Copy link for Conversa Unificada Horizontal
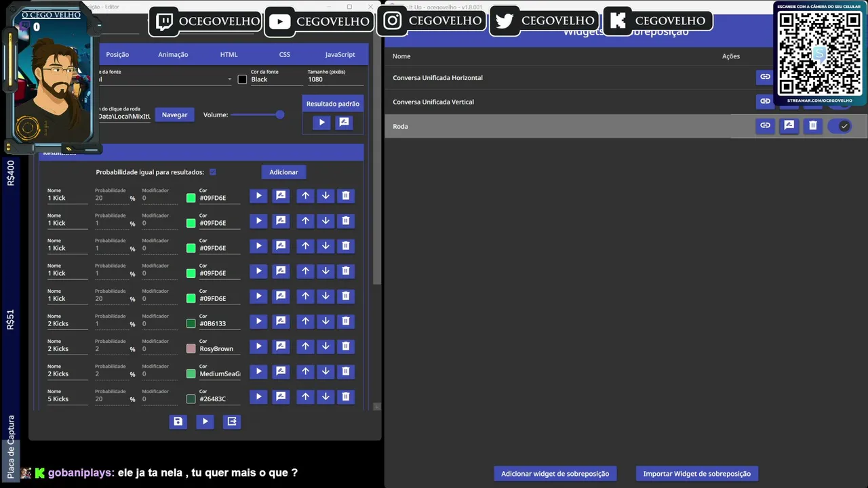This screenshot has height=488, width=868. coord(765,77)
